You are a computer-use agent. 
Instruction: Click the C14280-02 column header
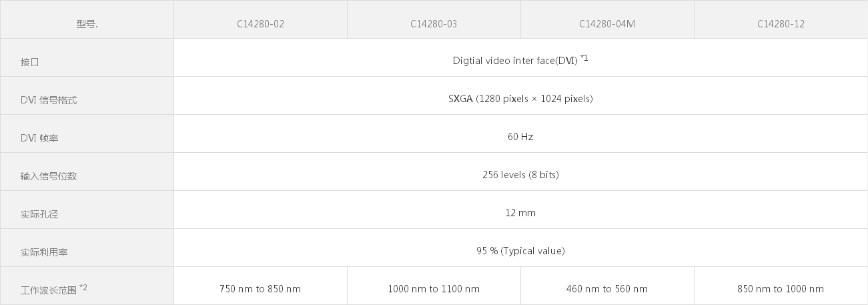pyautogui.click(x=260, y=24)
